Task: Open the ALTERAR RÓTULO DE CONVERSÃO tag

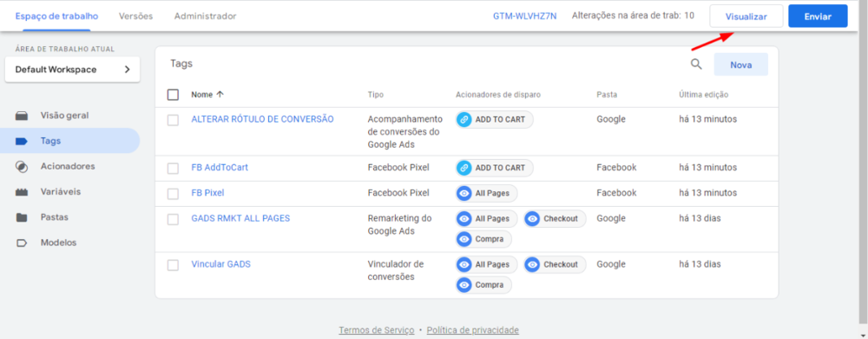Action: click(x=262, y=119)
